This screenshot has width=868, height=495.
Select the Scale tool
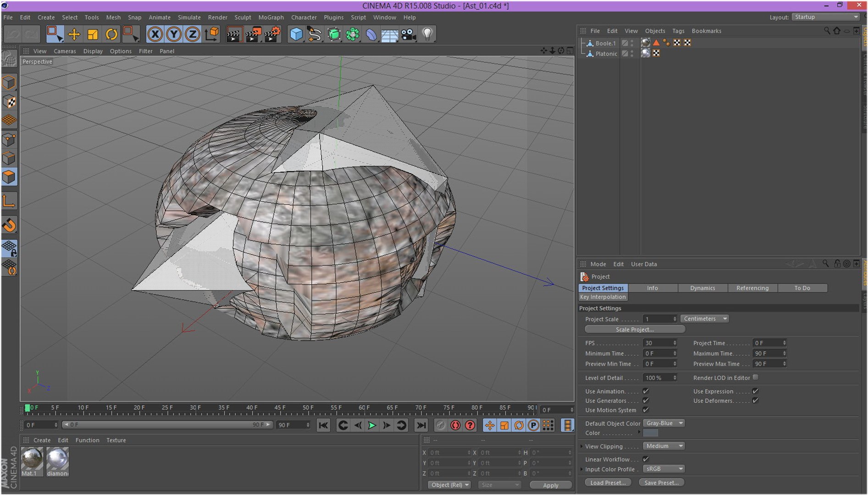93,34
